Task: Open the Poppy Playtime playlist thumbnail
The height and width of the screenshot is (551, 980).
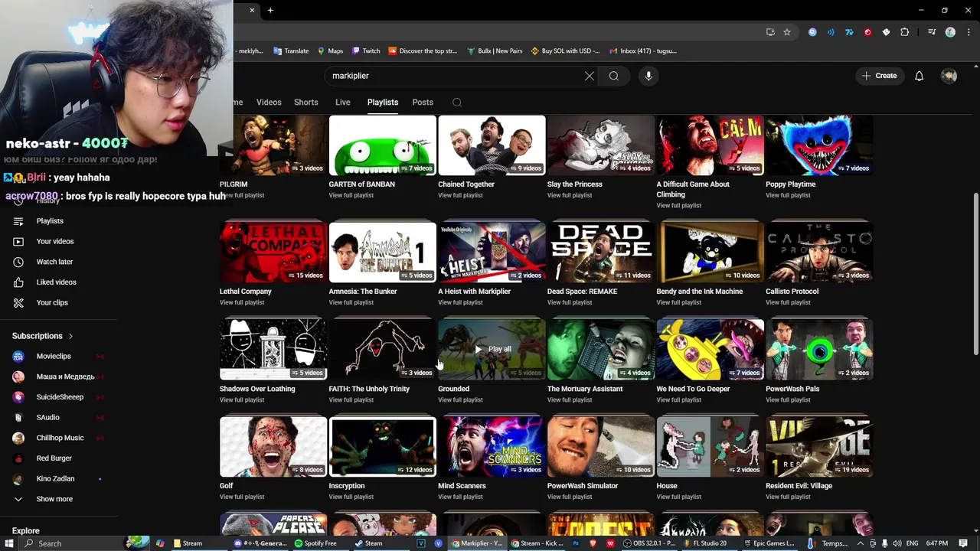Action: tap(819, 145)
